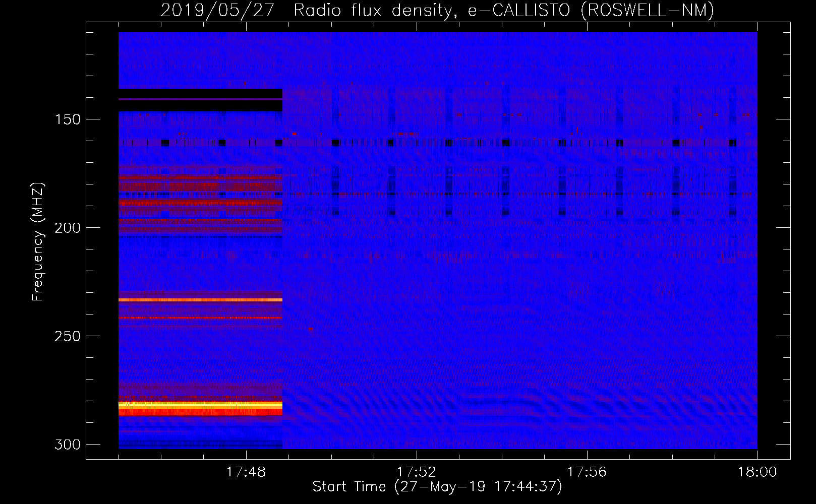Click the 200 frequency tick label
This screenshot has height=504, width=816.
click(x=68, y=228)
